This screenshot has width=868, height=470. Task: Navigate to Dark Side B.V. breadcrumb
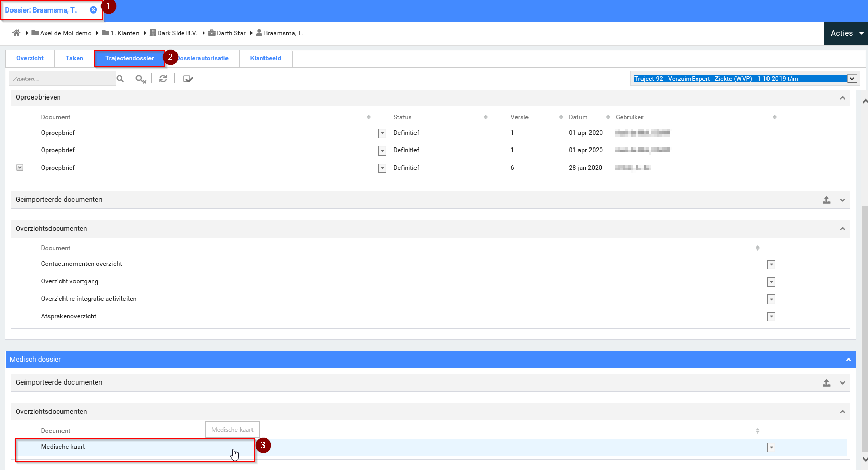click(177, 33)
